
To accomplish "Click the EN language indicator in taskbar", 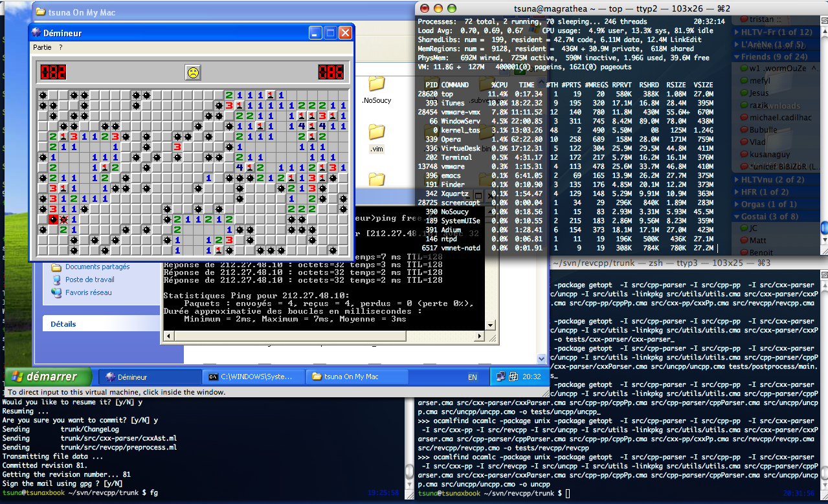I will [x=473, y=377].
